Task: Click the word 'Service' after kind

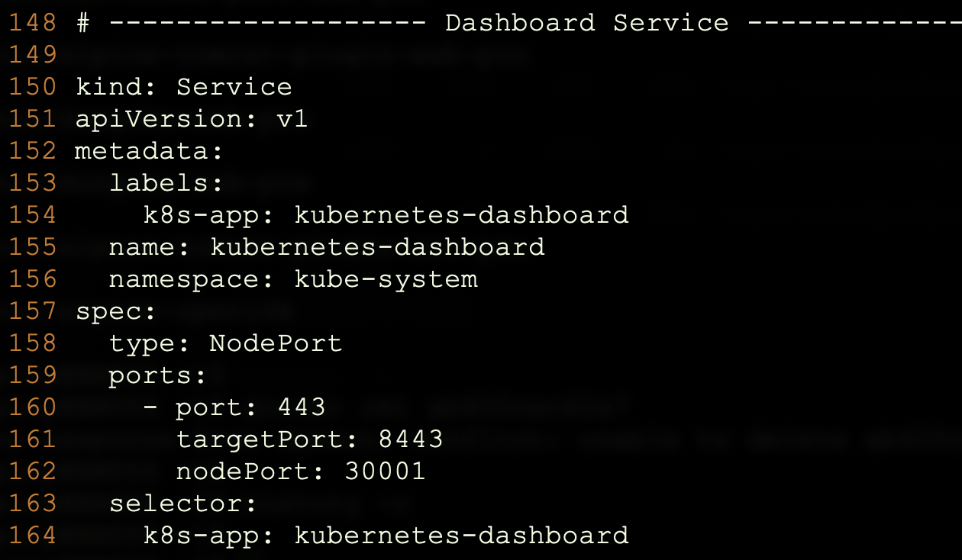Action: point(234,87)
